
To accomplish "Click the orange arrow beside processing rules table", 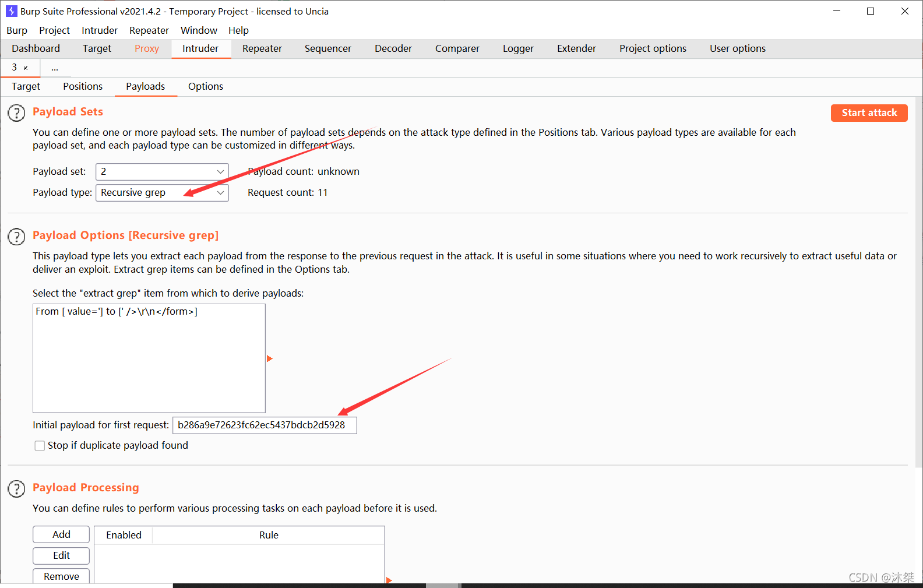I will tap(389, 580).
